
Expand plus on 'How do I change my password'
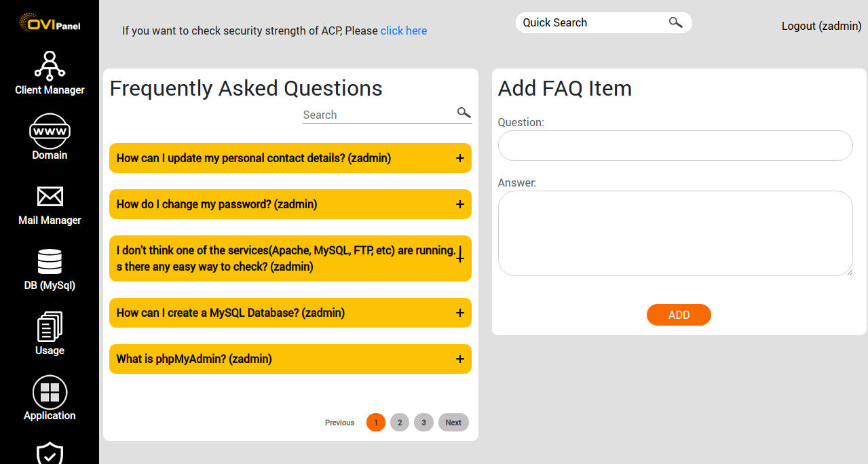point(459,204)
